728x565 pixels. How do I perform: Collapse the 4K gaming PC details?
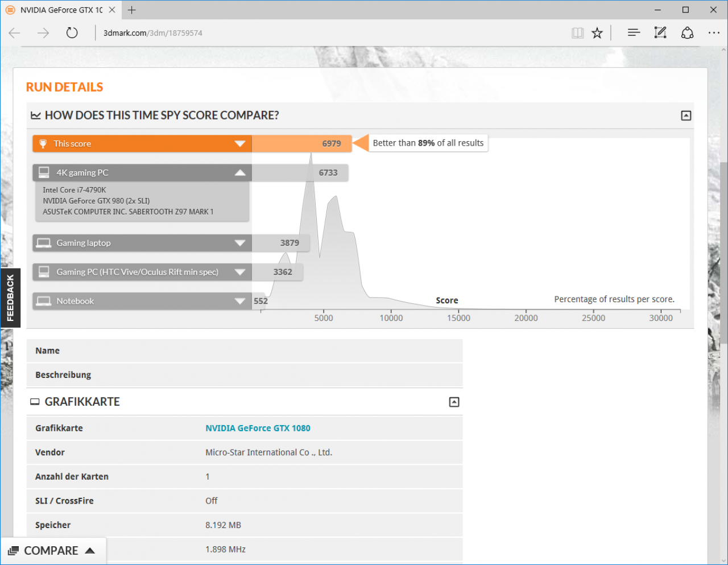coord(240,172)
